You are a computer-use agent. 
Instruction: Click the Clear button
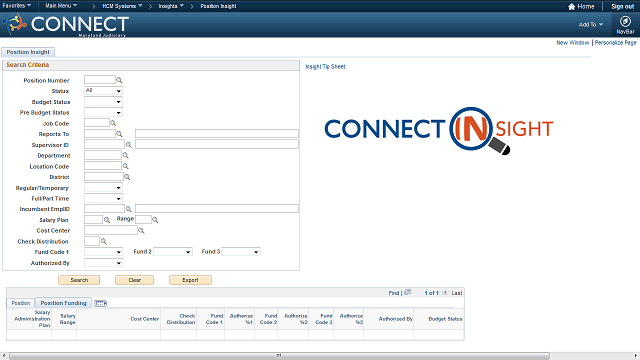pyautogui.click(x=134, y=280)
